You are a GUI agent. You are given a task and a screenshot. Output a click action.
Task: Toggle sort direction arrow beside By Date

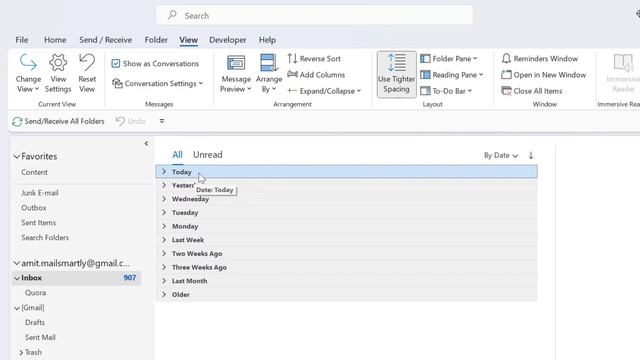[x=531, y=155]
